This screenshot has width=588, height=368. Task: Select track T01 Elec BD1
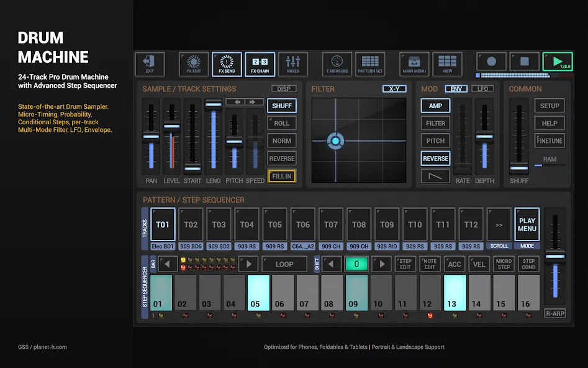[163, 224]
